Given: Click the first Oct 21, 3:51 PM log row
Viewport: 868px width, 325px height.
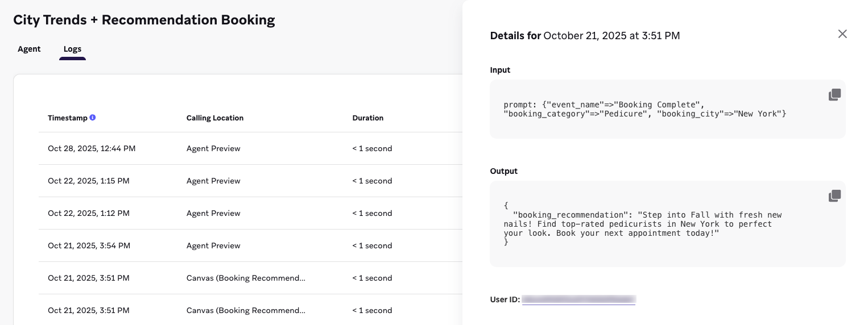Looking at the screenshot, I should pyautogui.click(x=89, y=278).
